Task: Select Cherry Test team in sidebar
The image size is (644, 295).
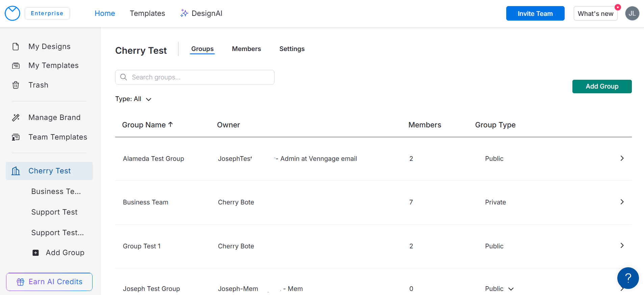Action: (49, 171)
